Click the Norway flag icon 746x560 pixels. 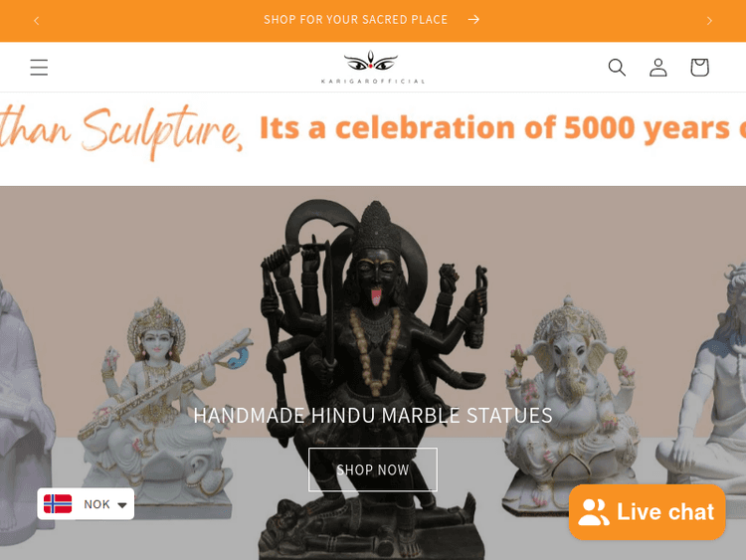click(x=58, y=504)
